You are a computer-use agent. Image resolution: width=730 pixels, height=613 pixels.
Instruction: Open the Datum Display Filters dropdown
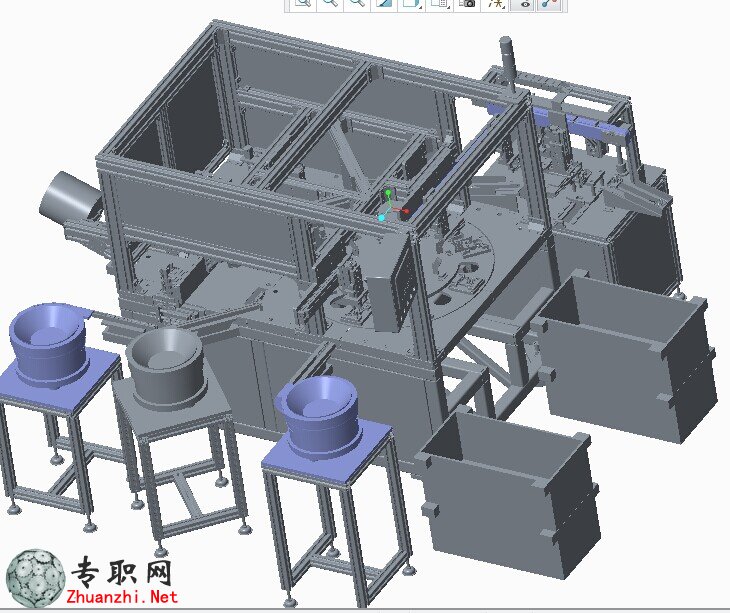[x=495, y=3]
